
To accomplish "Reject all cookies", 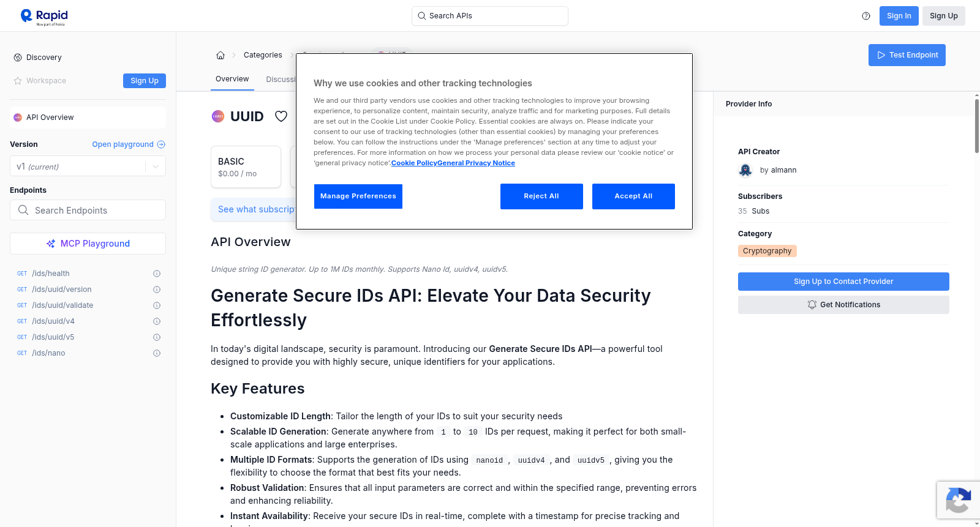I will (541, 196).
